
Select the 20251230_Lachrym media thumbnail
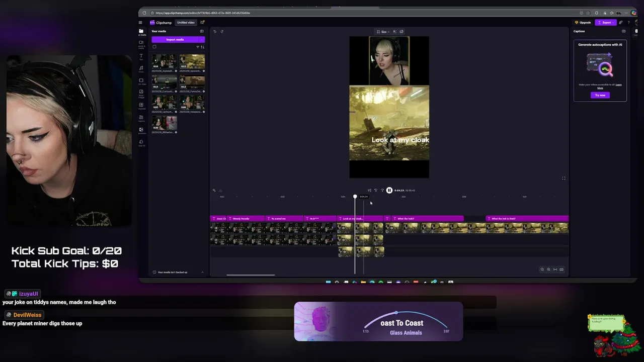(x=165, y=102)
